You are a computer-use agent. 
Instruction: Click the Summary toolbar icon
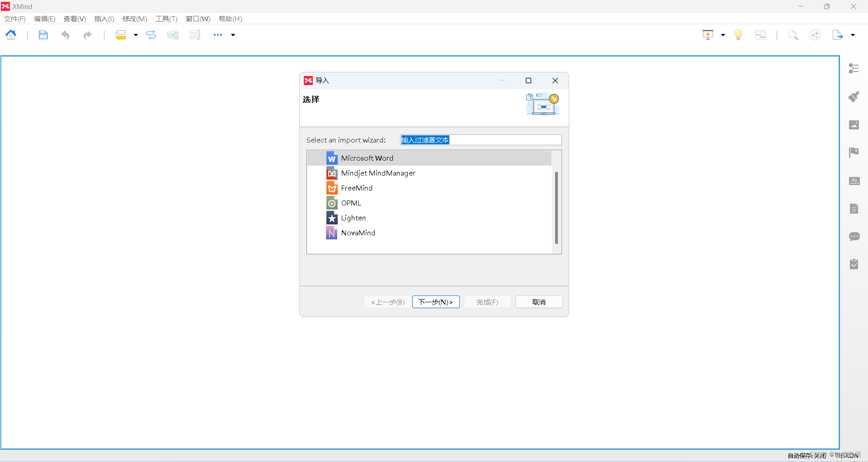(x=195, y=35)
